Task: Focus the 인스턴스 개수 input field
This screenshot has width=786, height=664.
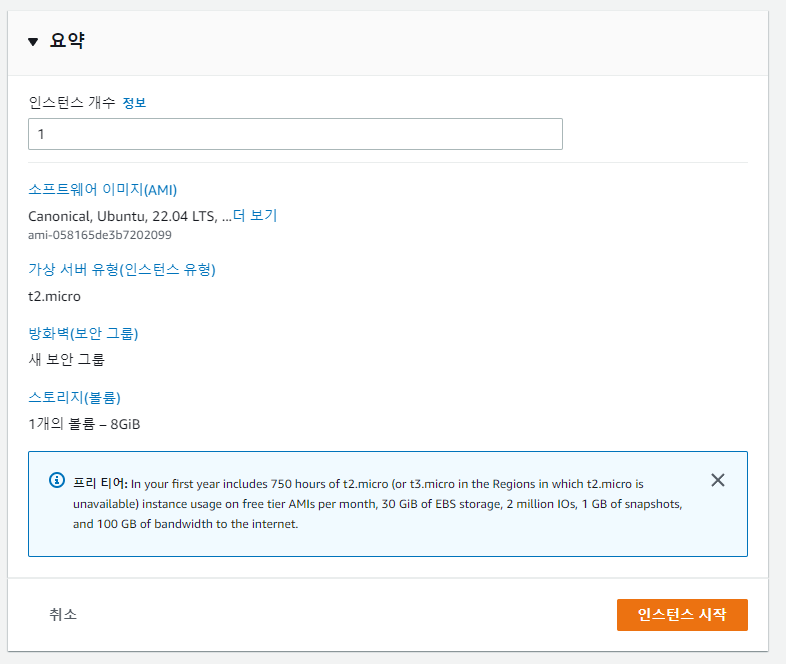Action: pos(295,134)
